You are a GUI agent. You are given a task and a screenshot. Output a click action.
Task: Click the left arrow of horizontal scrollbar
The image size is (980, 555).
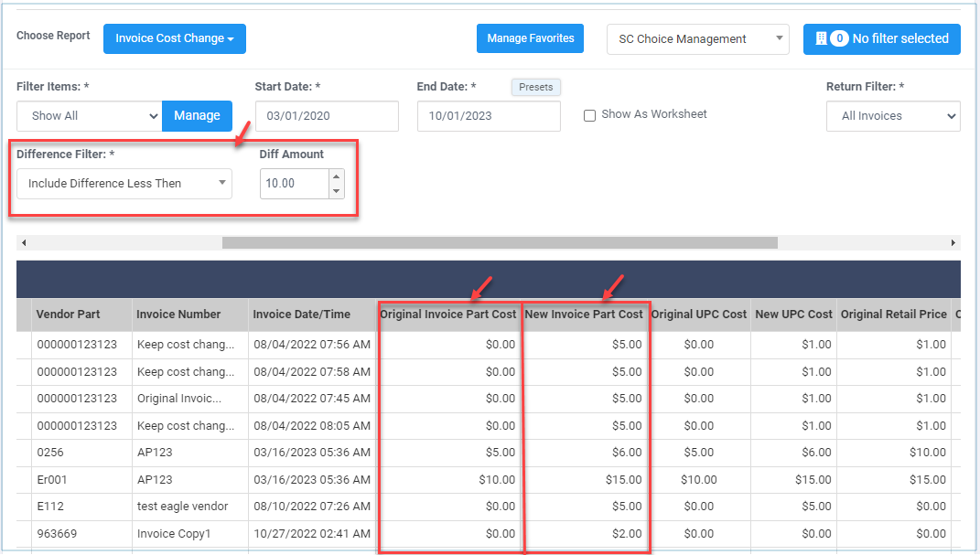23,243
